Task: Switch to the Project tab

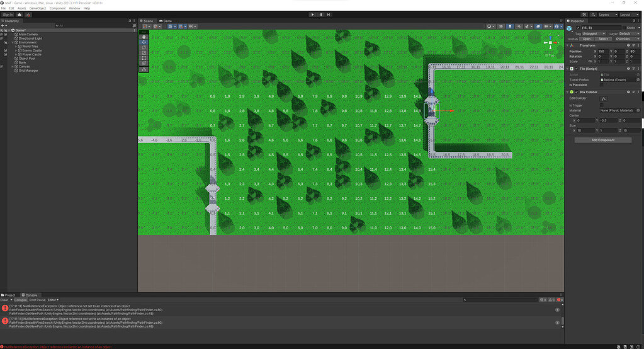Action: 8,295
